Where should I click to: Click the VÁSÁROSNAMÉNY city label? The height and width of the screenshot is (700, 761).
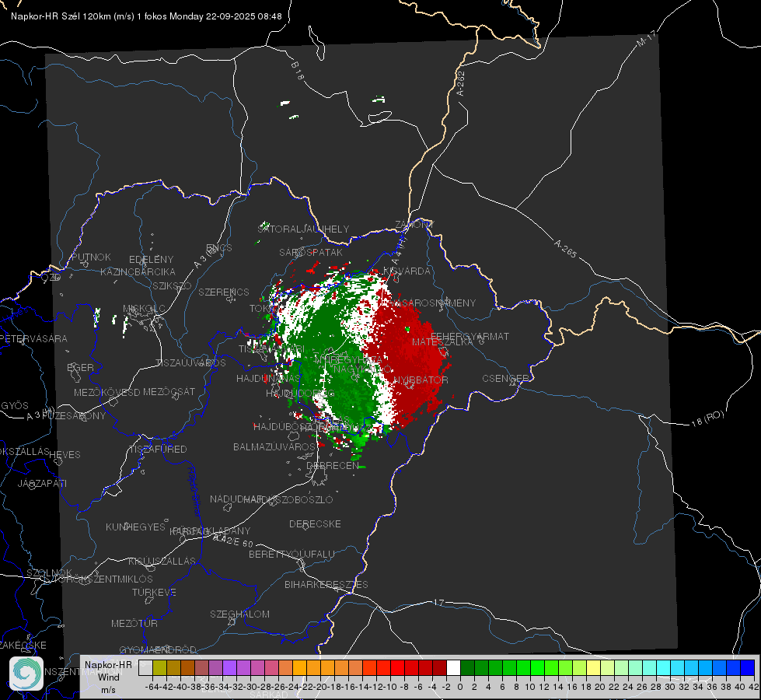click(432, 303)
